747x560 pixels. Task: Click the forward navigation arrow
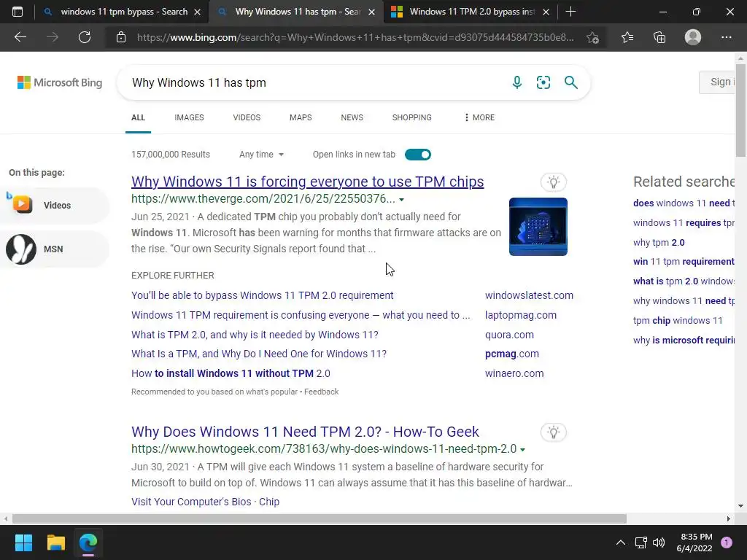coord(53,37)
